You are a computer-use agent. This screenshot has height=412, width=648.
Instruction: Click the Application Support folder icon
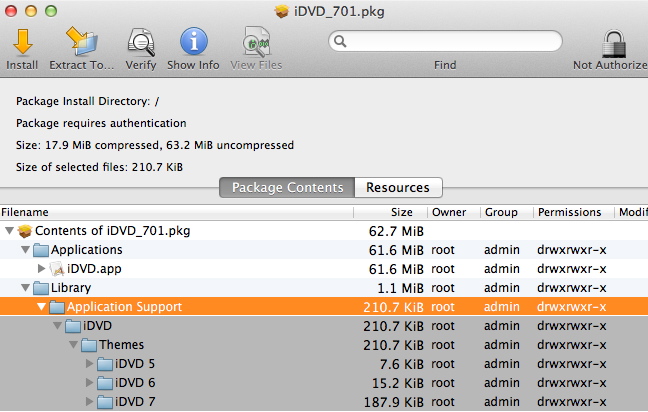57,307
